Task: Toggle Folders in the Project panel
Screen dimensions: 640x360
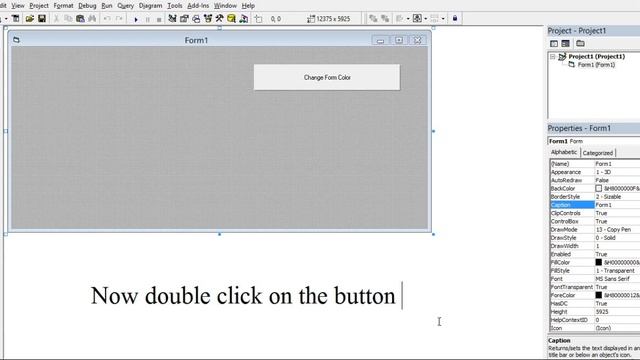Action: point(580,44)
